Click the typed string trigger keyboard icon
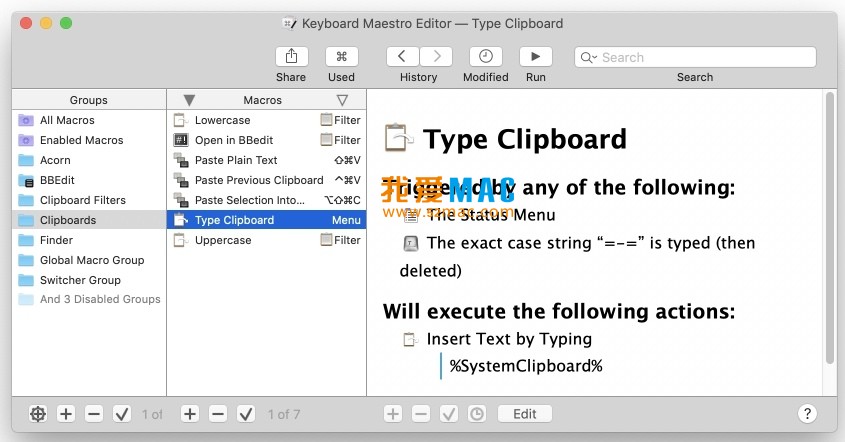This screenshot has width=845, height=442. pyautogui.click(x=411, y=244)
